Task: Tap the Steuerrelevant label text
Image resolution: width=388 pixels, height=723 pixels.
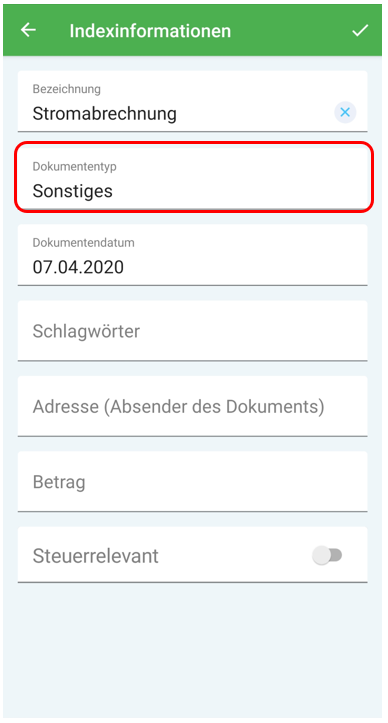Action: [x=96, y=556]
